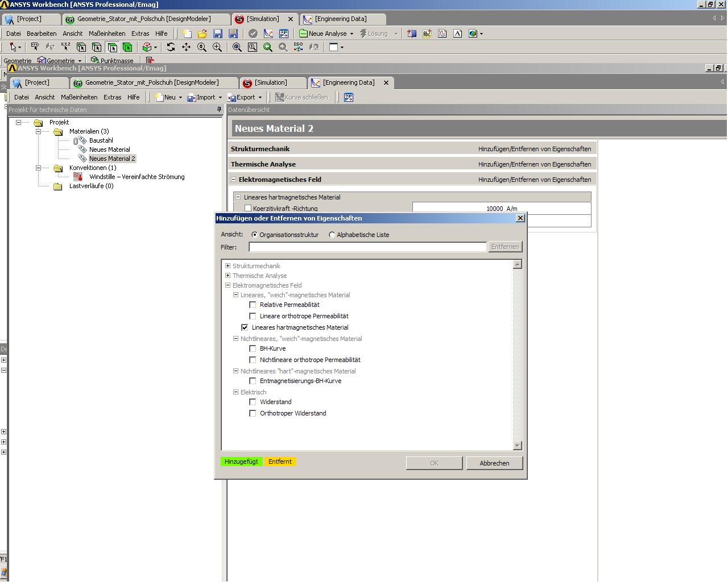Click the dialog list scroll-down arrow
The height and width of the screenshot is (582, 728).
tap(517, 446)
